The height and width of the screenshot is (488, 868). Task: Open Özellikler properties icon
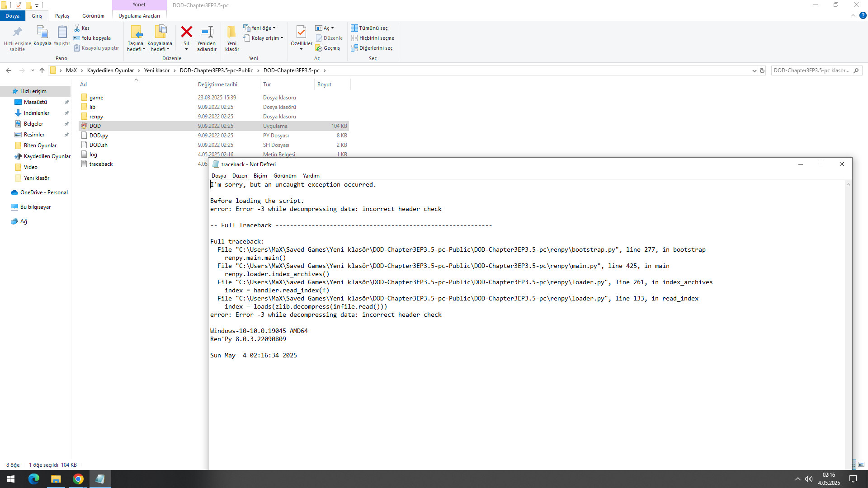click(301, 32)
